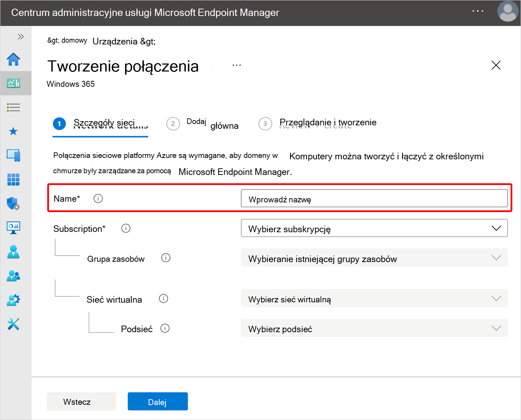The width and height of the screenshot is (521, 420).
Task: Show info tooltip for Grupa zasobów
Action: click(166, 258)
